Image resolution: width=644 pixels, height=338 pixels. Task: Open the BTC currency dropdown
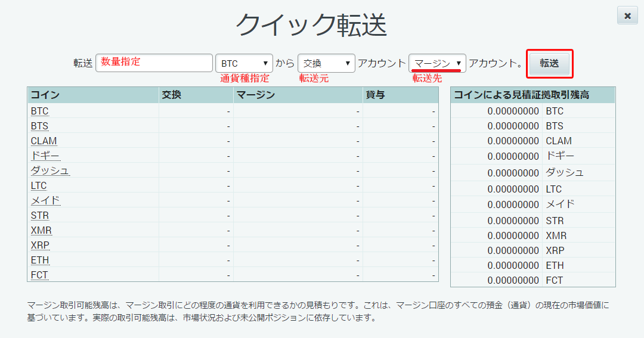(x=244, y=63)
